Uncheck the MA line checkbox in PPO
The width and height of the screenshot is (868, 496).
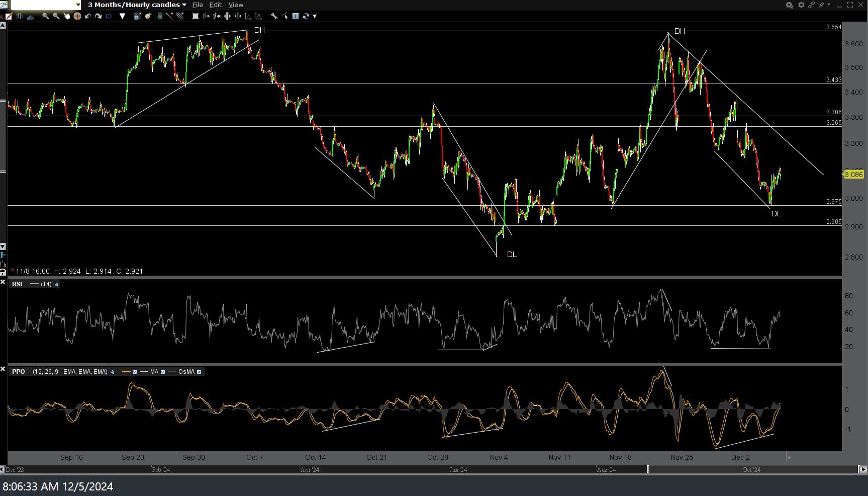(162, 372)
